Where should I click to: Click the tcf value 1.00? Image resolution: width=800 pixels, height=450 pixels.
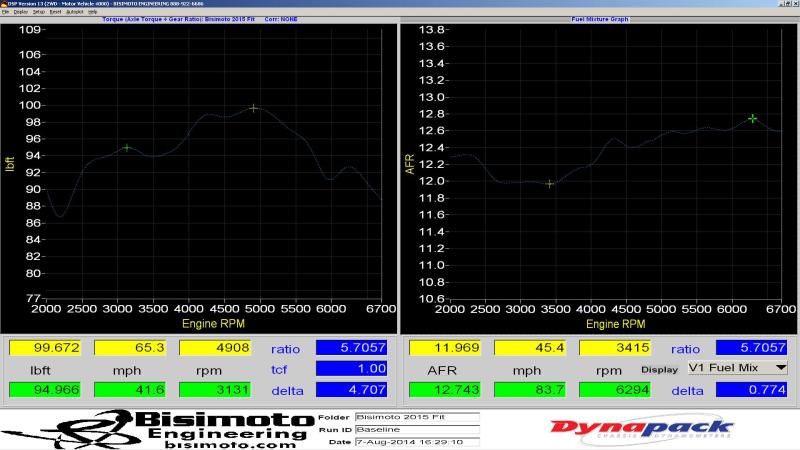click(x=352, y=368)
